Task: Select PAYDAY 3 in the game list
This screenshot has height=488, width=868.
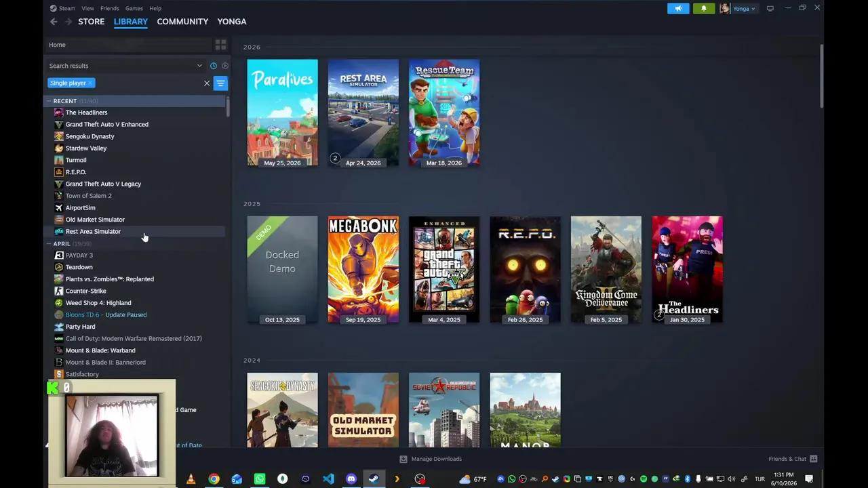Action: coord(79,256)
